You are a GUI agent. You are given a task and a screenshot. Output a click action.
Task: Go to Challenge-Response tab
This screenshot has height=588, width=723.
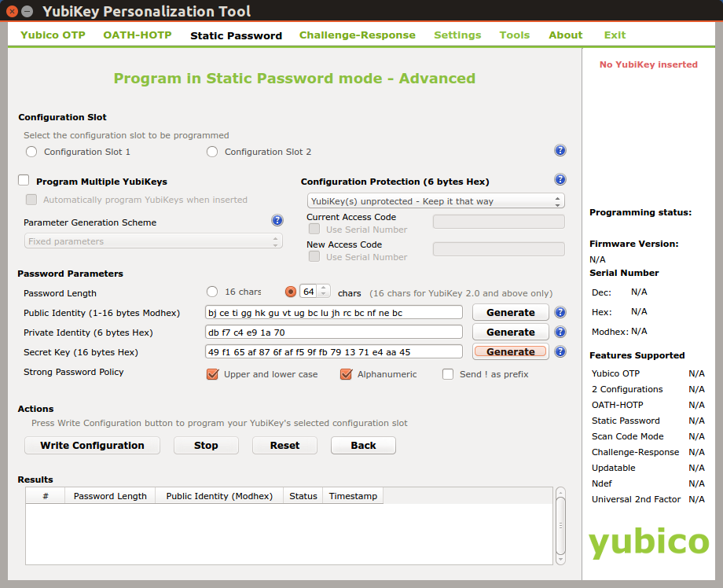358,35
